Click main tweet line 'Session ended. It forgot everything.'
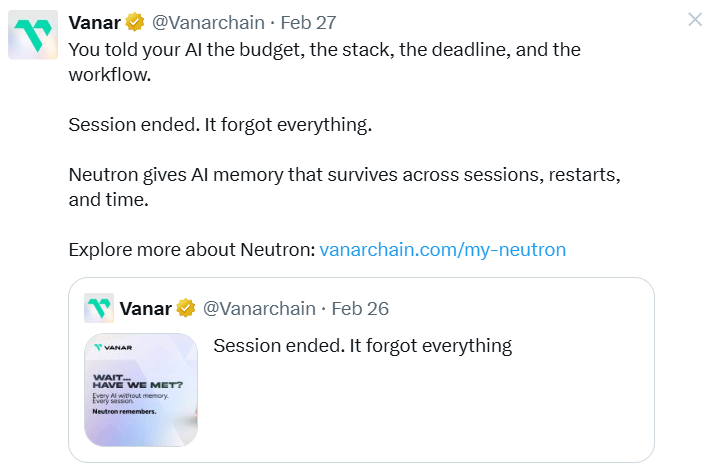 point(219,124)
